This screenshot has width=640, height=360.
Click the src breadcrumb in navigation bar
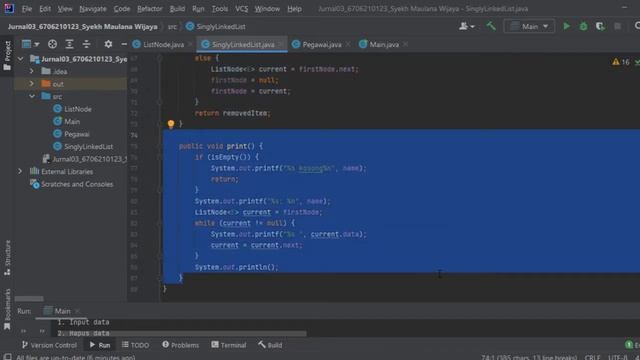[x=172, y=27]
